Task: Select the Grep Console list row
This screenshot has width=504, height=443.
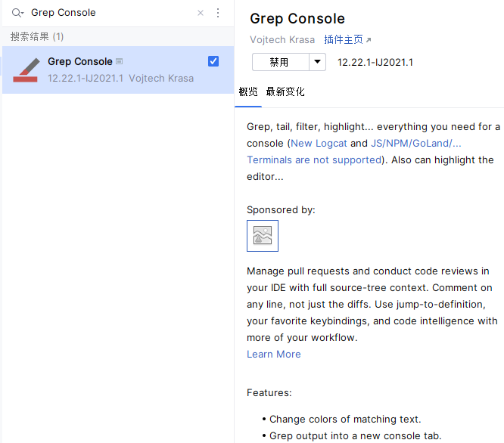Action: 118,70
